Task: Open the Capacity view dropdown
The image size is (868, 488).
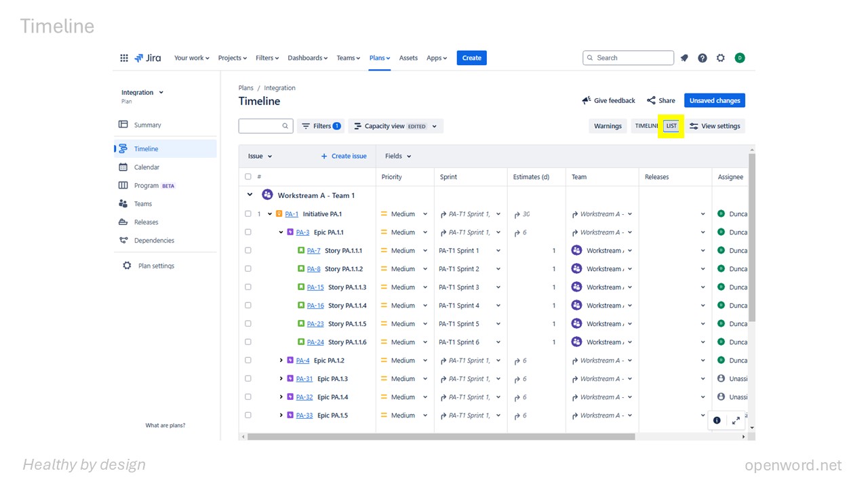Action: click(395, 126)
